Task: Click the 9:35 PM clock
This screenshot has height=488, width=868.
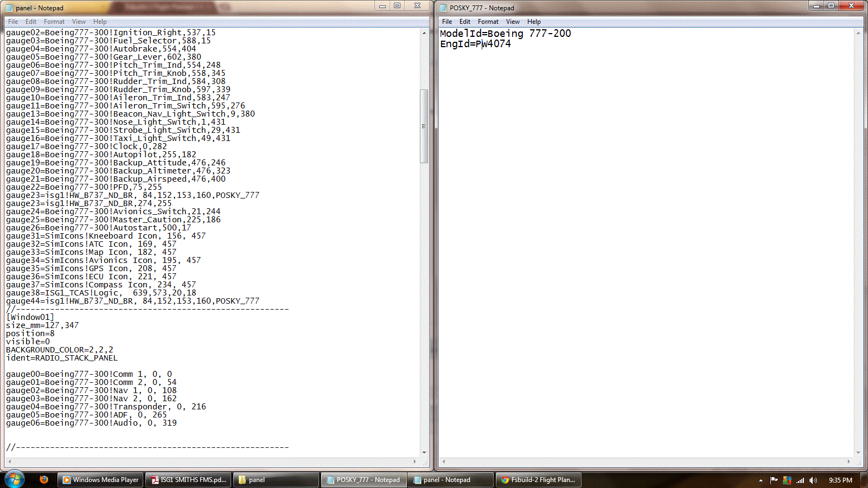Action: click(840, 480)
